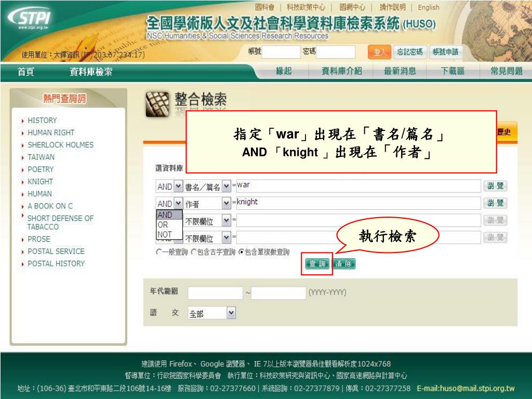Click the end year input field

click(278, 293)
